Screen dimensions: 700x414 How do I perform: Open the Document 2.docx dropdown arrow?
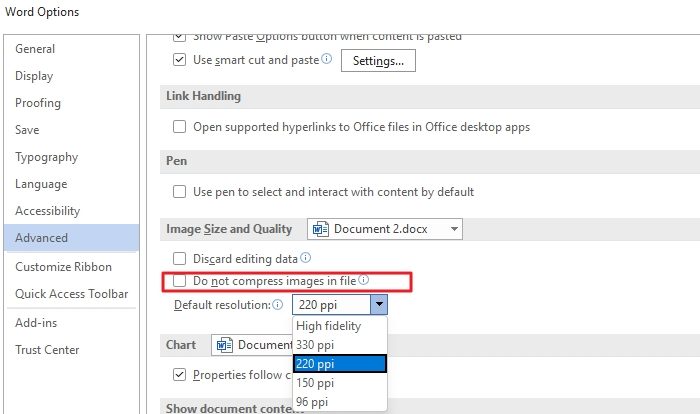point(455,229)
